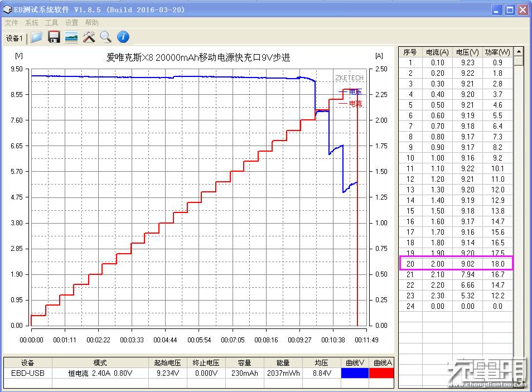Click the red 曲线A color swatch
The width and height of the screenshot is (532, 392).
[381, 373]
